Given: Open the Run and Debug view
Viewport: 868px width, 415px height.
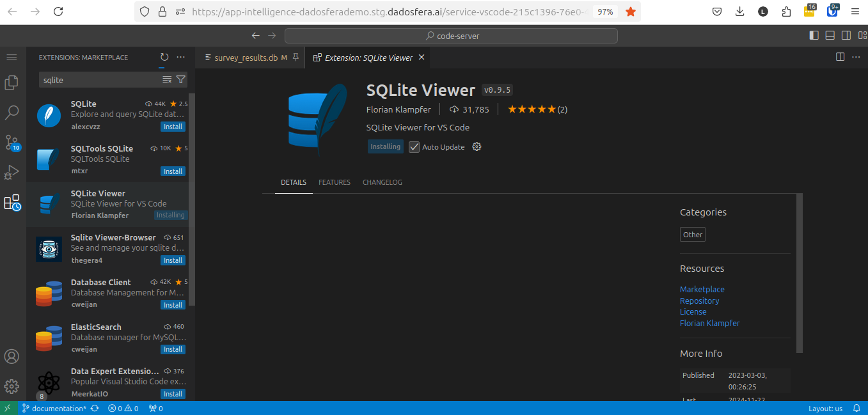Looking at the screenshot, I should click(x=12, y=173).
